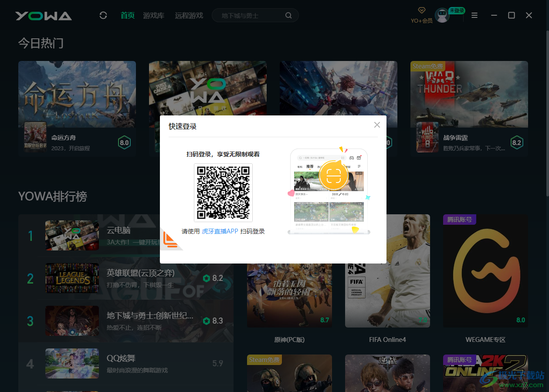
Task: Select QQ炫舞 in the ranking list
Action: (x=126, y=364)
